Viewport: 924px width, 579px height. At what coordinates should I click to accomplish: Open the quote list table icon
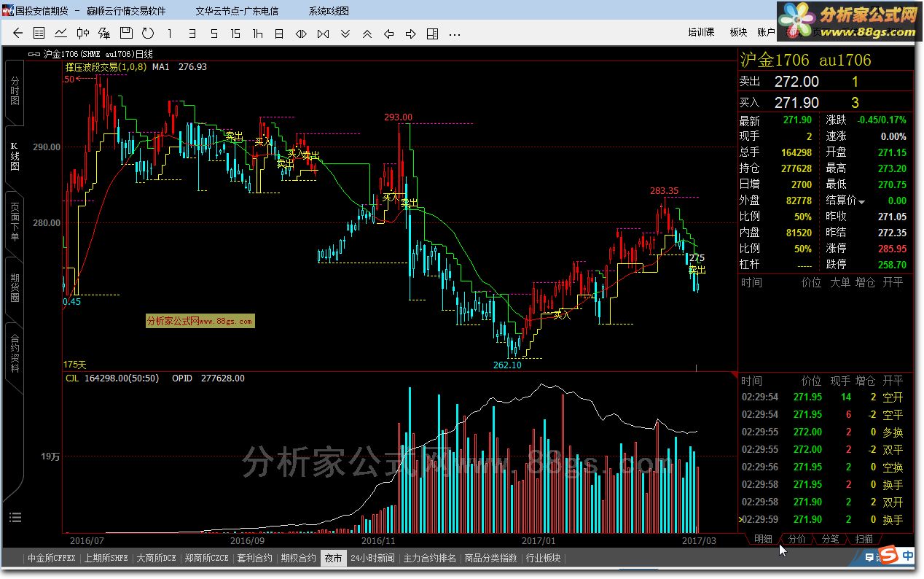[39, 34]
